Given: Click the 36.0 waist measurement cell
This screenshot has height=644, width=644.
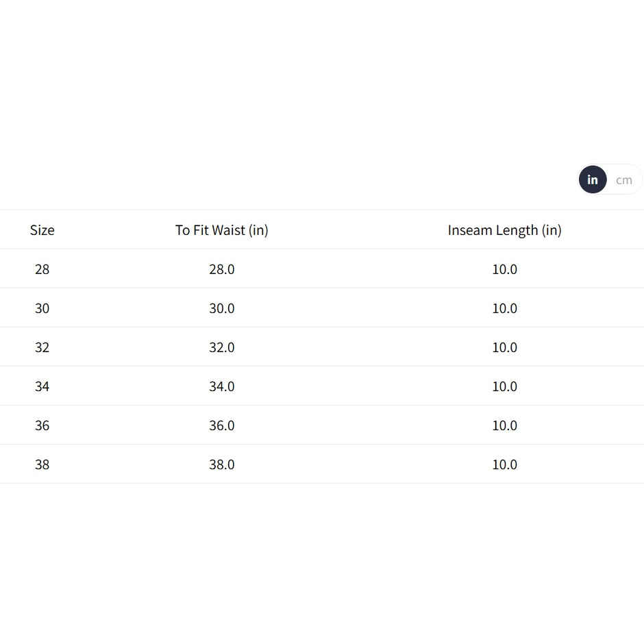Looking at the screenshot, I should pos(221,425).
